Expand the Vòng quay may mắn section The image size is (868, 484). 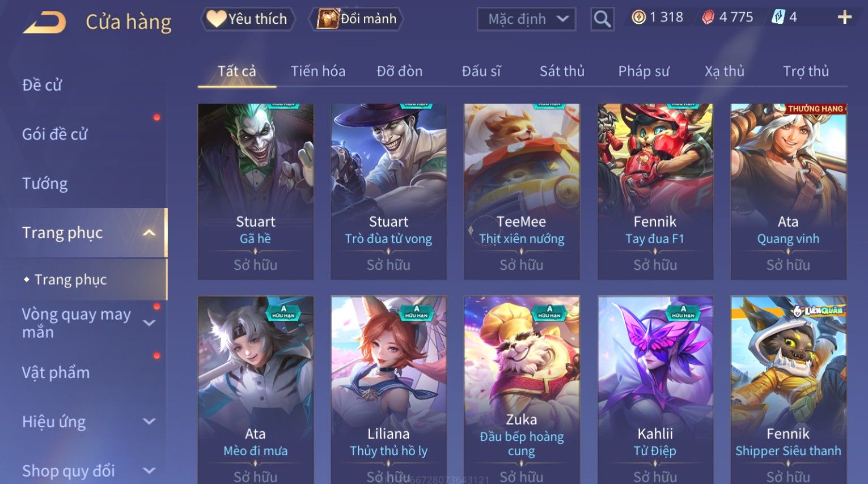pos(149,323)
